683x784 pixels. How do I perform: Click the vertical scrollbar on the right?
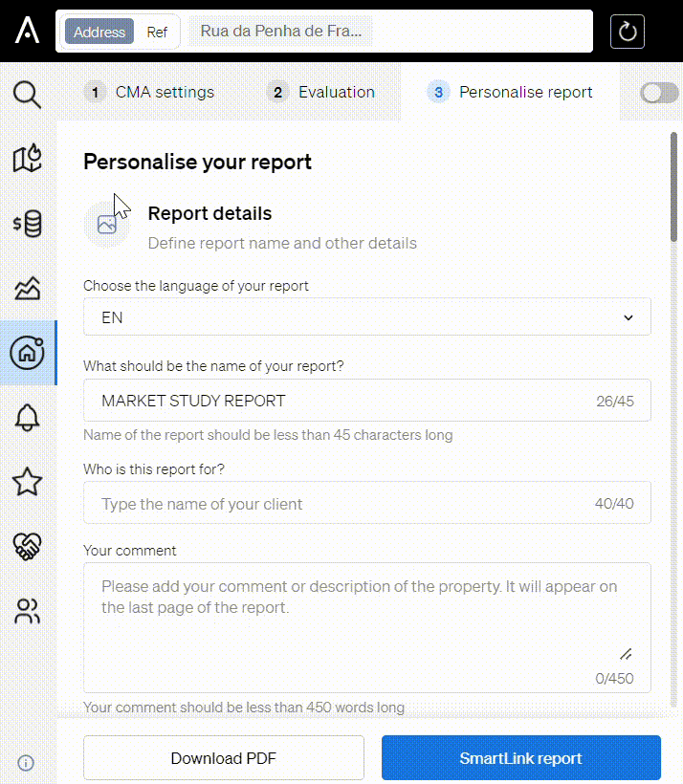673,187
